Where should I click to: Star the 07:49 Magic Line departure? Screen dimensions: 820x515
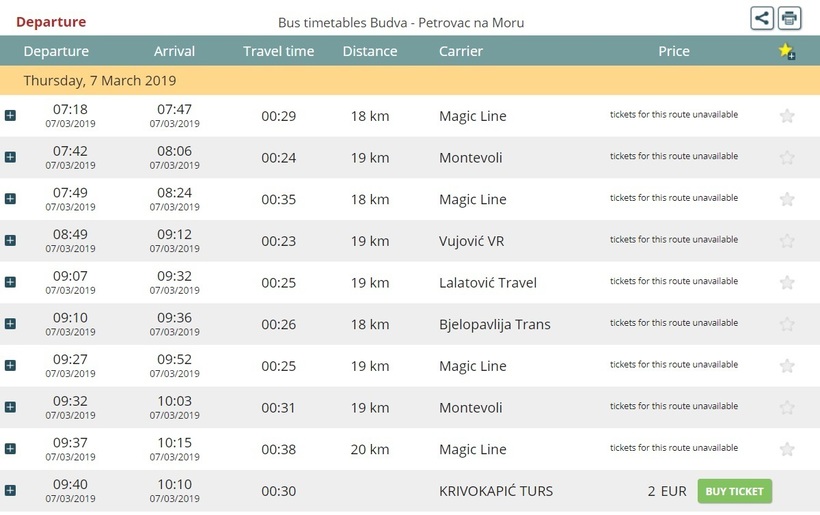coord(787,199)
